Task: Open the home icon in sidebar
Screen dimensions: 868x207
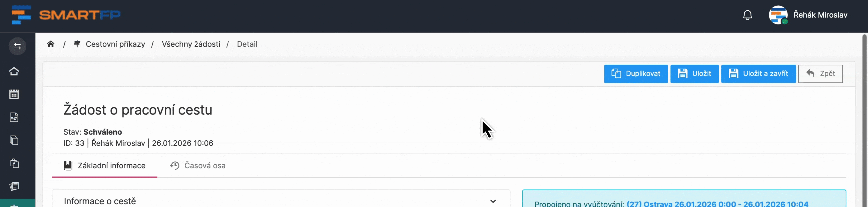Action: click(14, 71)
